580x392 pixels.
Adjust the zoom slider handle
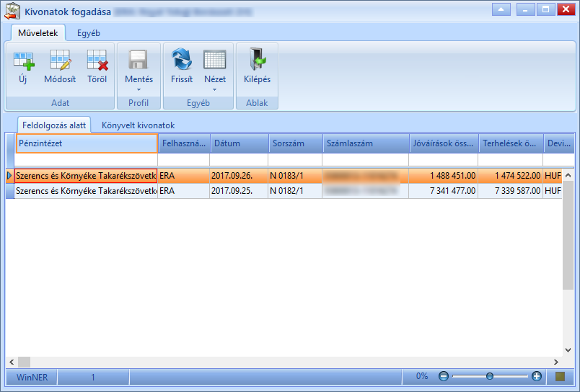[x=490, y=376]
